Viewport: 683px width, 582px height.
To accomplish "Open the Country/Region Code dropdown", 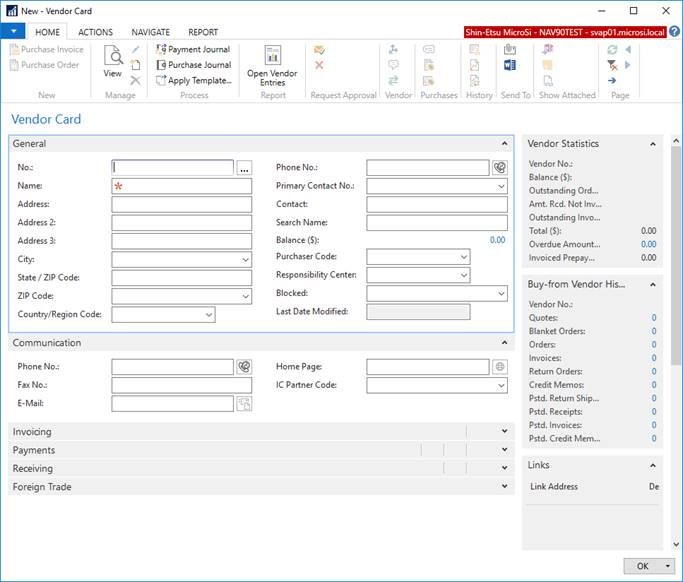I will [x=209, y=315].
